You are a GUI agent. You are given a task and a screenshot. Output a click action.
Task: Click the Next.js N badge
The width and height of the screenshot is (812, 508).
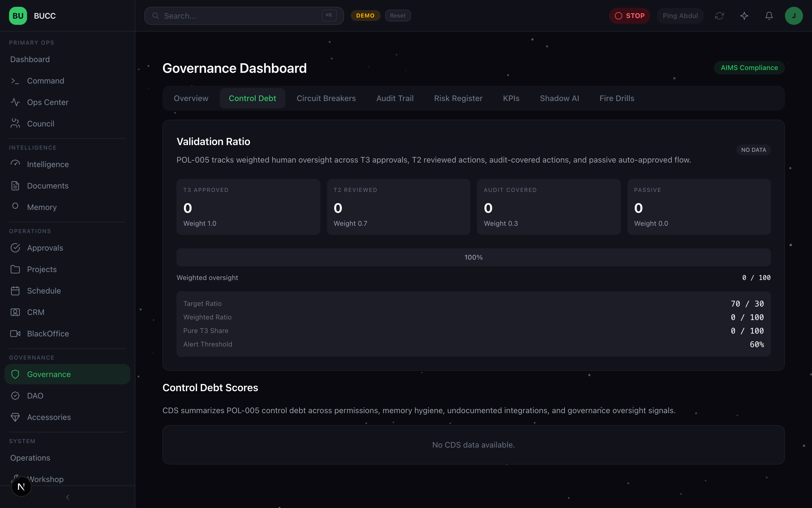(21, 487)
